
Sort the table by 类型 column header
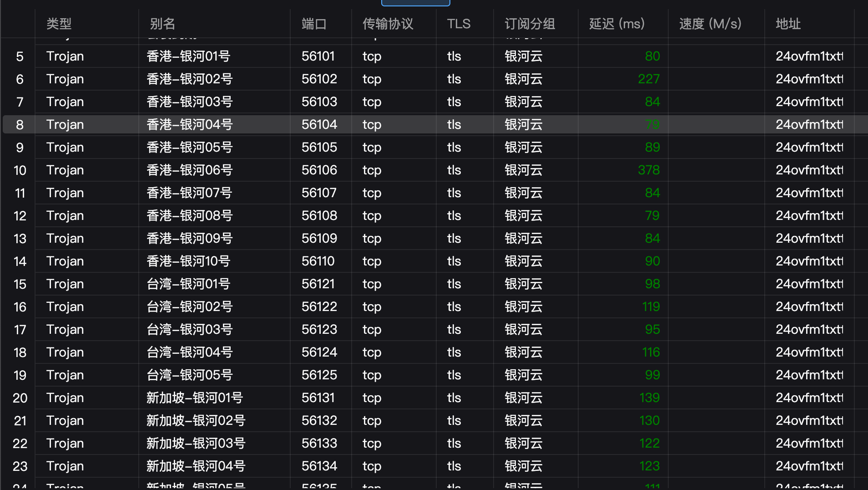pos(59,24)
